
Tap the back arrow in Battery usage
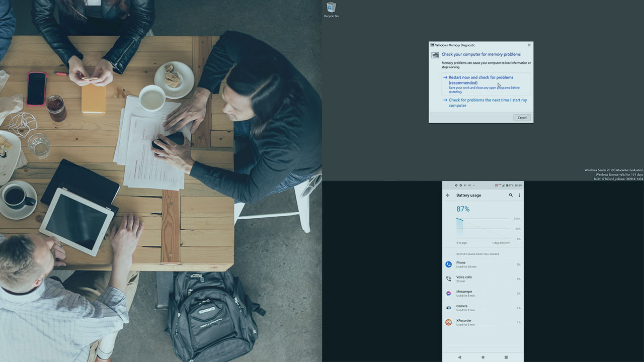click(448, 195)
